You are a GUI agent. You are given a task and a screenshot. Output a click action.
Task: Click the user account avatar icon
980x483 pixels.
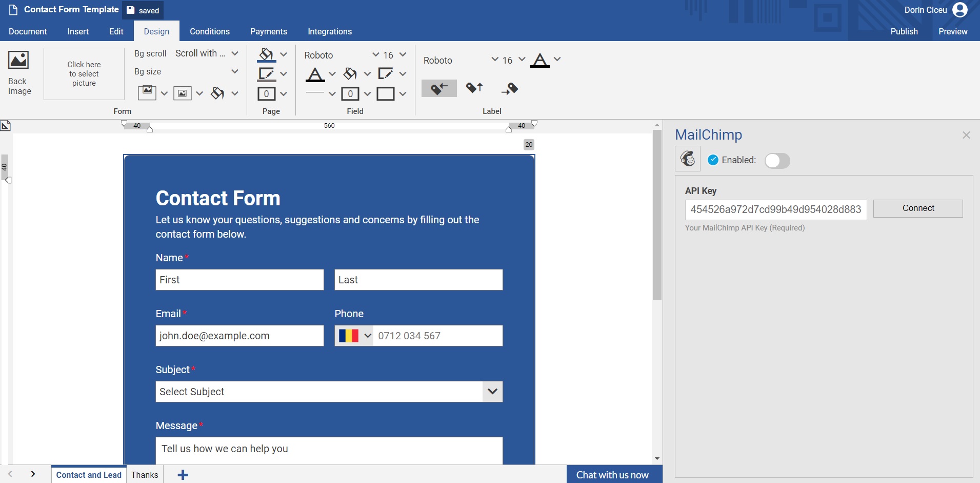959,10
